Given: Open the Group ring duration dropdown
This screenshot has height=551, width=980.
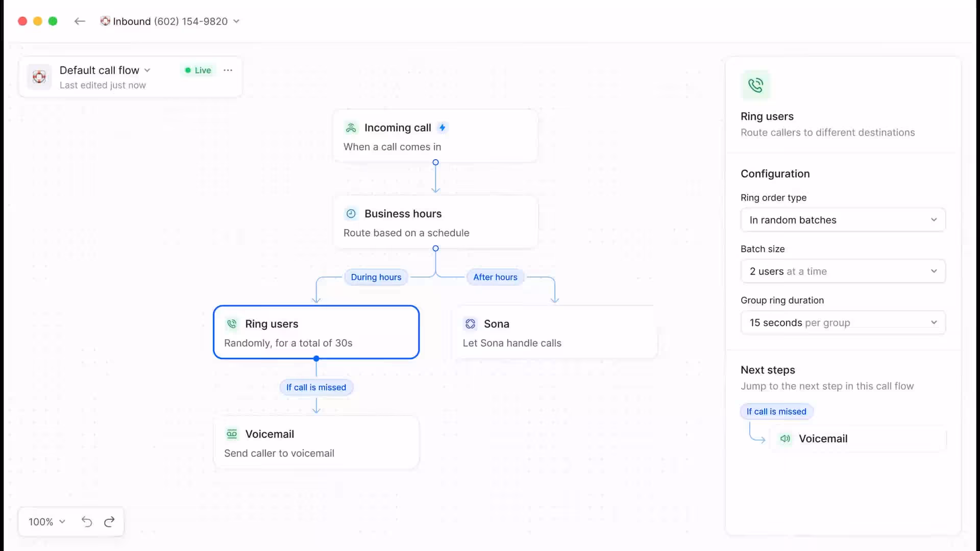Looking at the screenshot, I should 843,322.
